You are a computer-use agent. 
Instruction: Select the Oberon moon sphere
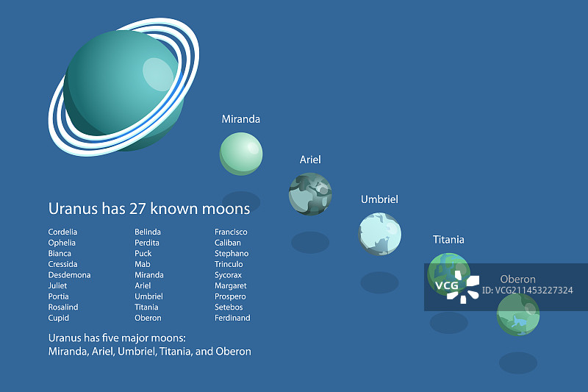518,315
